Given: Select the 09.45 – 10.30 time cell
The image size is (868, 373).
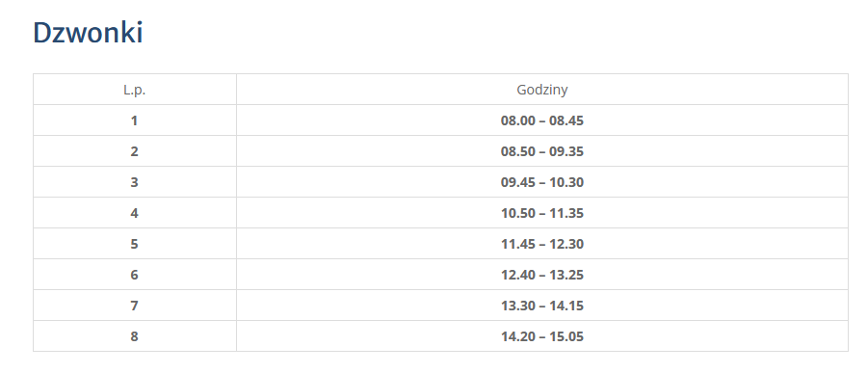Looking at the screenshot, I should point(542,182).
